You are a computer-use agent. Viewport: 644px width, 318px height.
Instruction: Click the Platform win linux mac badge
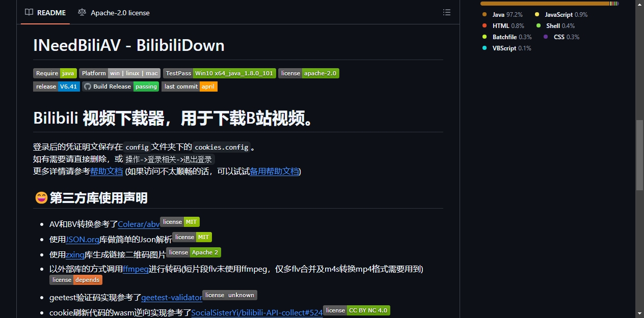[120, 73]
